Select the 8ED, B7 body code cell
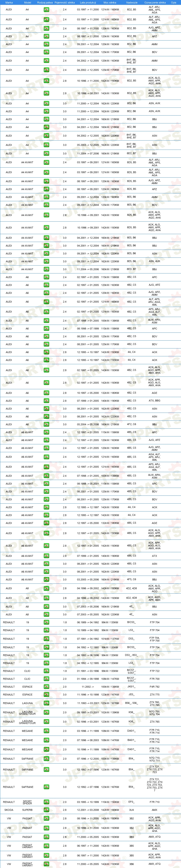This screenshot has height=868, width=181. pos(131,269)
